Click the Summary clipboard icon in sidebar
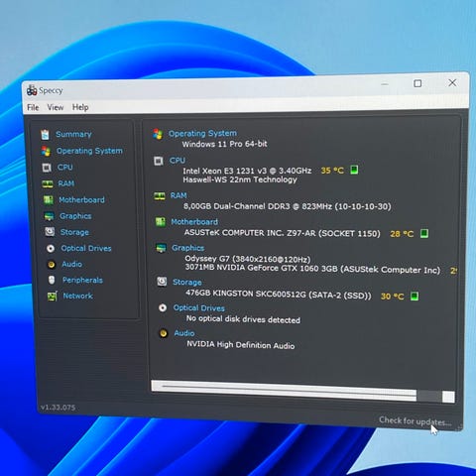This screenshot has width=476, height=476. click(45, 134)
